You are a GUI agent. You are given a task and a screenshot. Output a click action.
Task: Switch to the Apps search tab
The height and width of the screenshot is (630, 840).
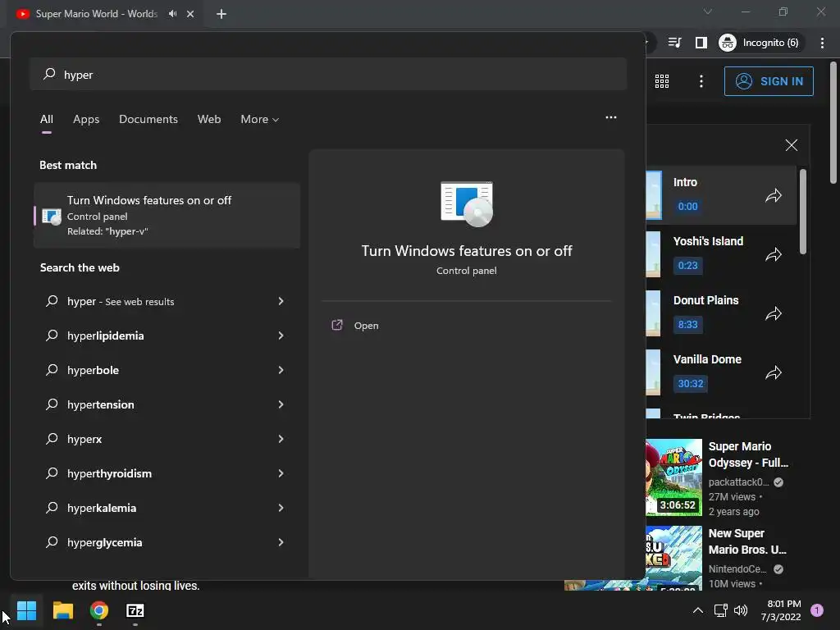click(x=86, y=119)
